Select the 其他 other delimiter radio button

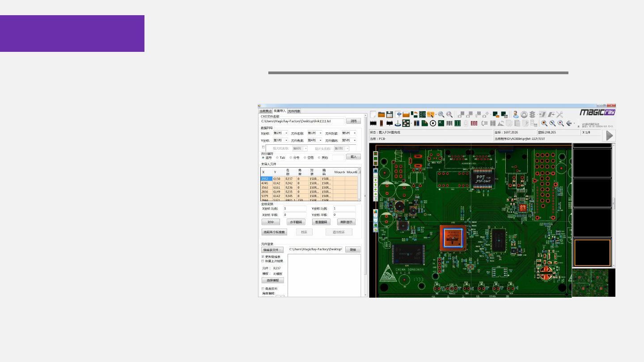point(319,157)
